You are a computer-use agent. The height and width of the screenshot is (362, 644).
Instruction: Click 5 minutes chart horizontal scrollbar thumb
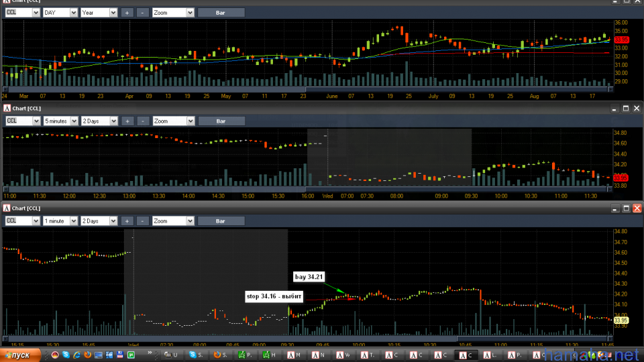456,189
